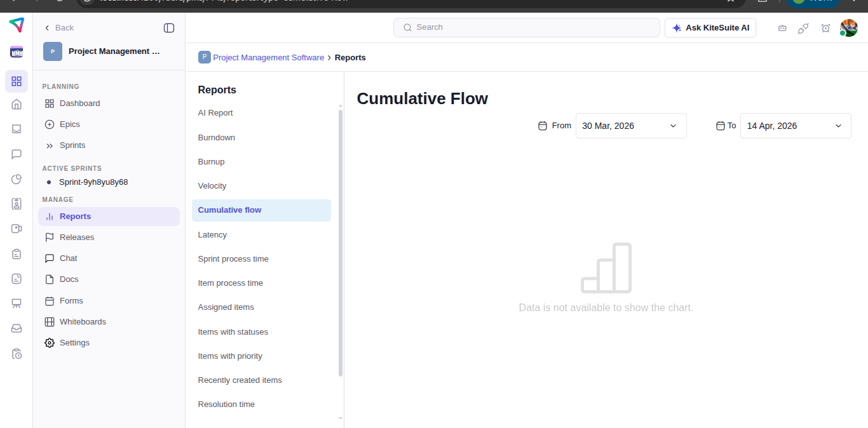Go Back using the sidebar back link
This screenshot has height=428, width=868.
point(58,28)
